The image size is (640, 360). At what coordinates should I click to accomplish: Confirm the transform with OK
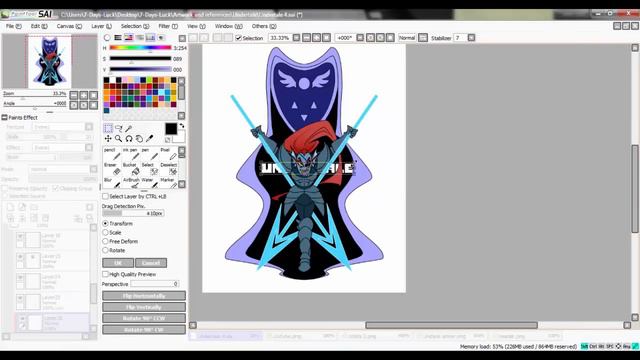pos(118,263)
